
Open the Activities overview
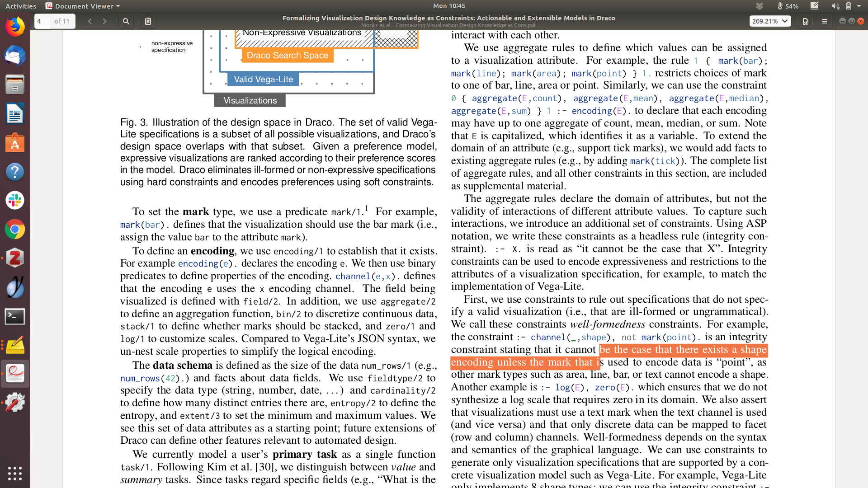tap(21, 6)
